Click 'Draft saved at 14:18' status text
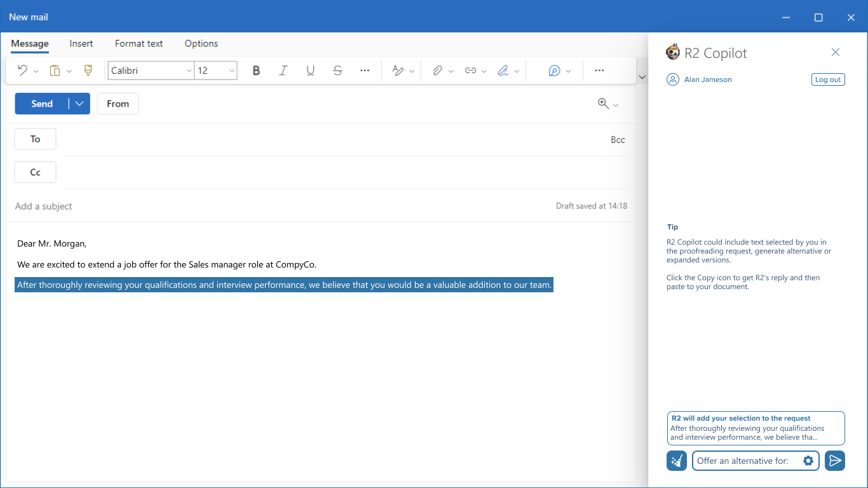The image size is (868, 488). tap(592, 206)
